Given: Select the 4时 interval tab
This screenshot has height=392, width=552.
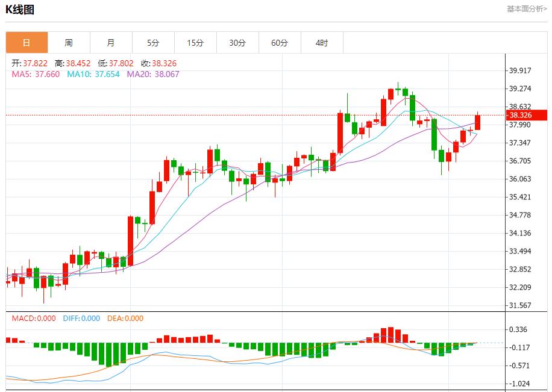Looking at the screenshot, I should tap(321, 42).
